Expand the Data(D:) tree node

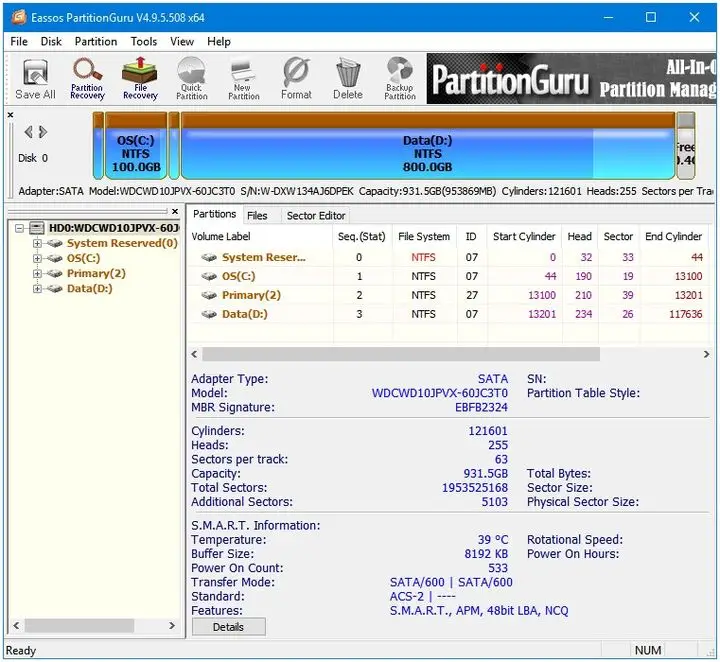[37, 289]
